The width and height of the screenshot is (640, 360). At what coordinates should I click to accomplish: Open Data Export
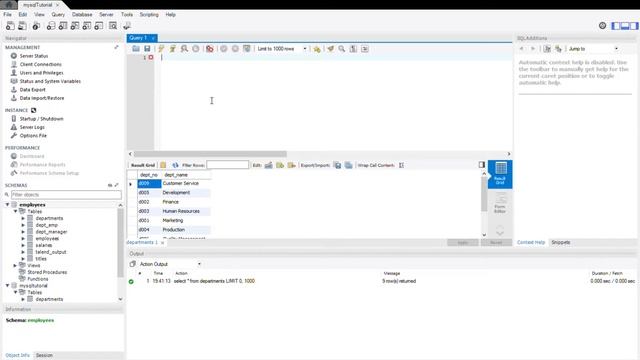33,90
